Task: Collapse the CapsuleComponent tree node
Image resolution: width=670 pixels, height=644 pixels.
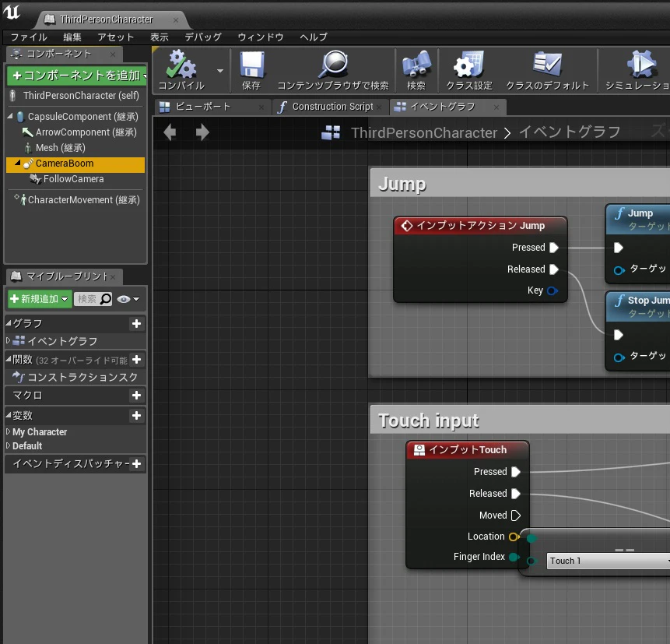Action: pos(10,116)
